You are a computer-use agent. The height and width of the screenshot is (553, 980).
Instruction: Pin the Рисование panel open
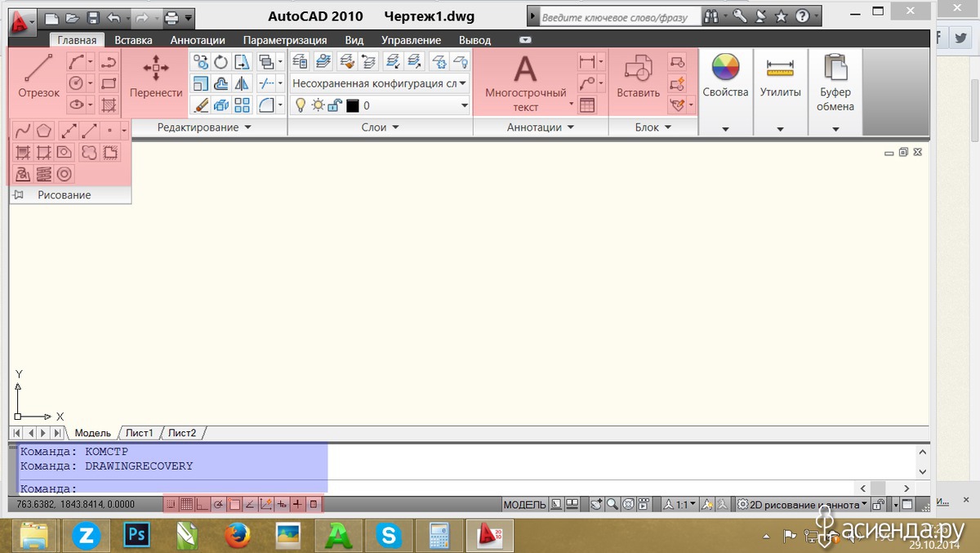pyautogui.click(x=19, y=195)
